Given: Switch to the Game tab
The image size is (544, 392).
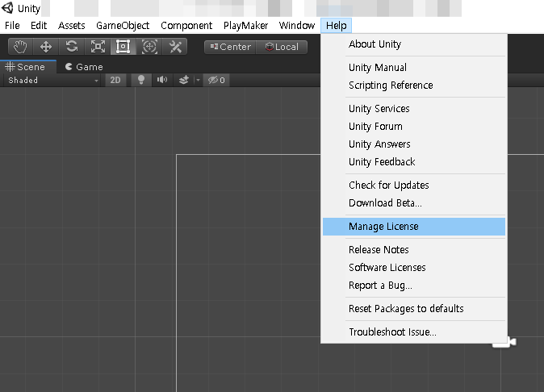Looking at the screenshot, I should 84,67.
